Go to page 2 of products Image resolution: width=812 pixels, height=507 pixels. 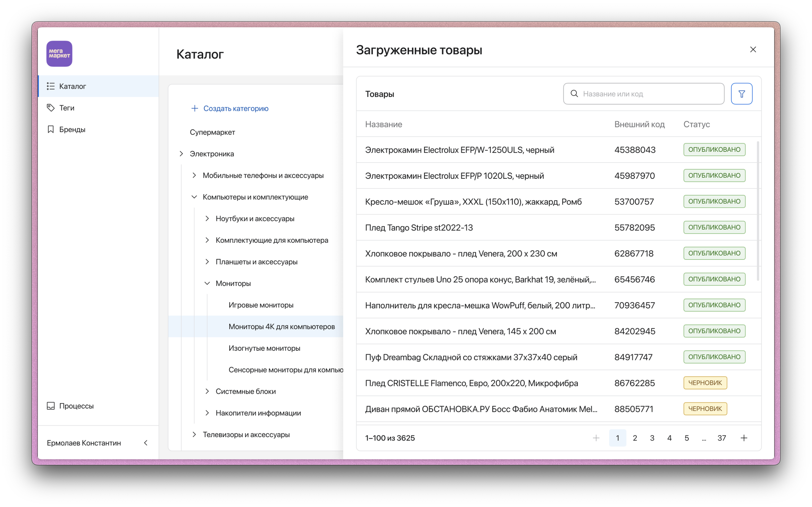click(635, 438)
